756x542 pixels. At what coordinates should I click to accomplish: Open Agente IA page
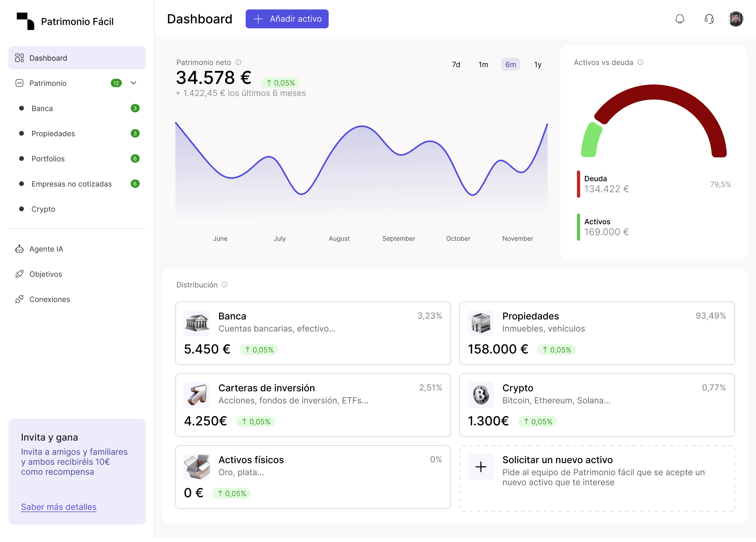(77, 249)
